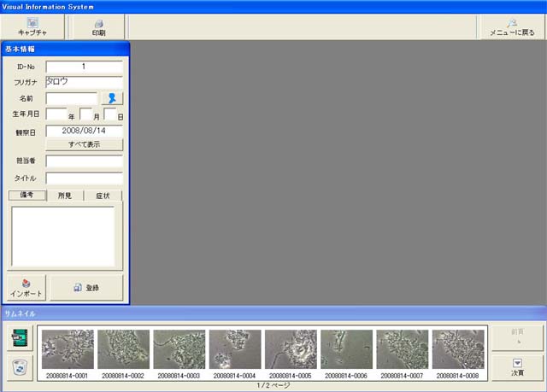The height and width of the screenshot is (392, 547).
Task: Click the 観察日 date field
Action: click(84, 131)
